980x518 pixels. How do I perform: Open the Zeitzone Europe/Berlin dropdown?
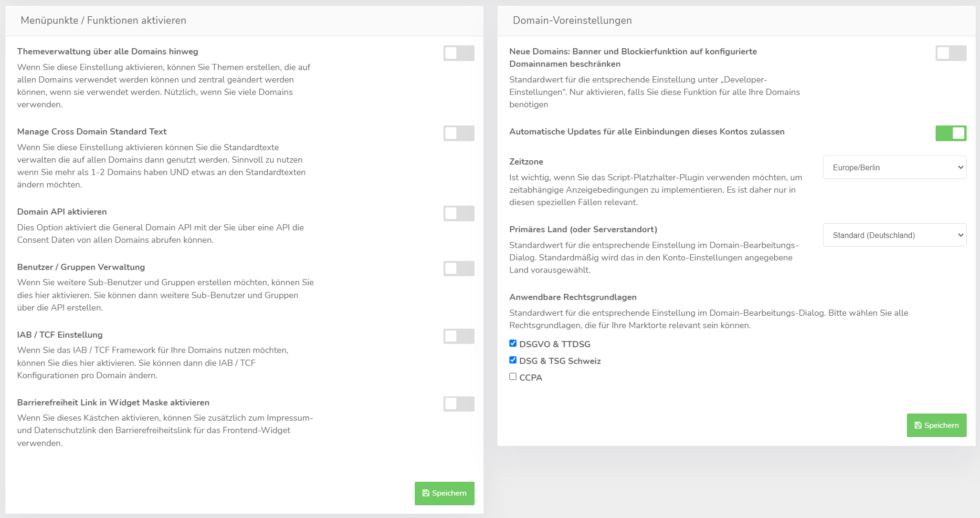[x=894, y=167]
